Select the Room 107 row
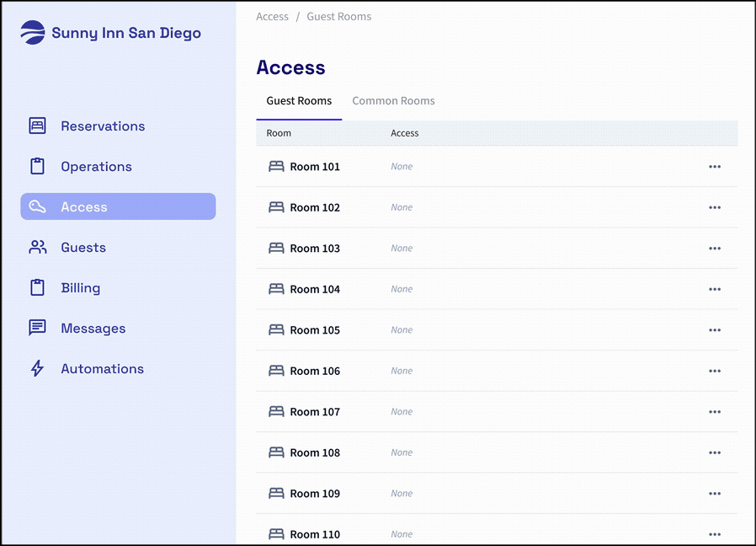This screenshot has width=756, height=546. (x=315, y=412)
